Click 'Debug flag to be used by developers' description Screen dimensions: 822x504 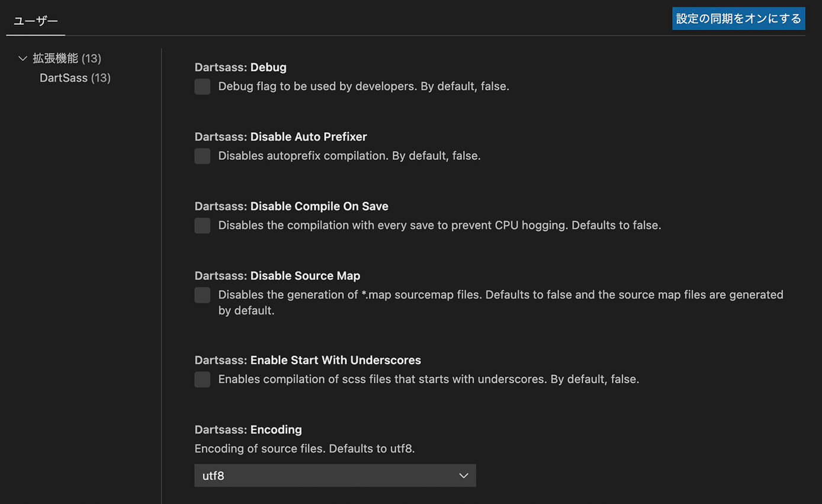[x=317, y=86]
